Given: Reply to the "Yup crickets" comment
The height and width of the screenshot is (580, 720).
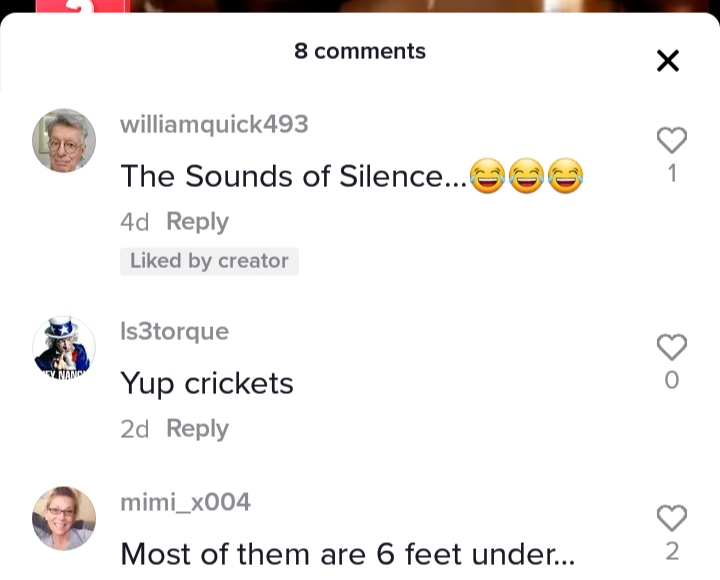Looking at the screenshot, I should point(197,429).
